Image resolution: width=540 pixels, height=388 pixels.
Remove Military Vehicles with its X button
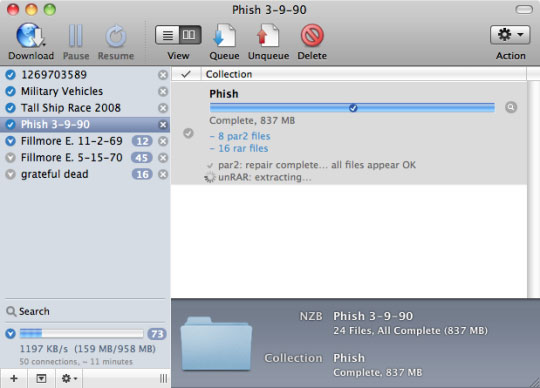tap(163, 91)
